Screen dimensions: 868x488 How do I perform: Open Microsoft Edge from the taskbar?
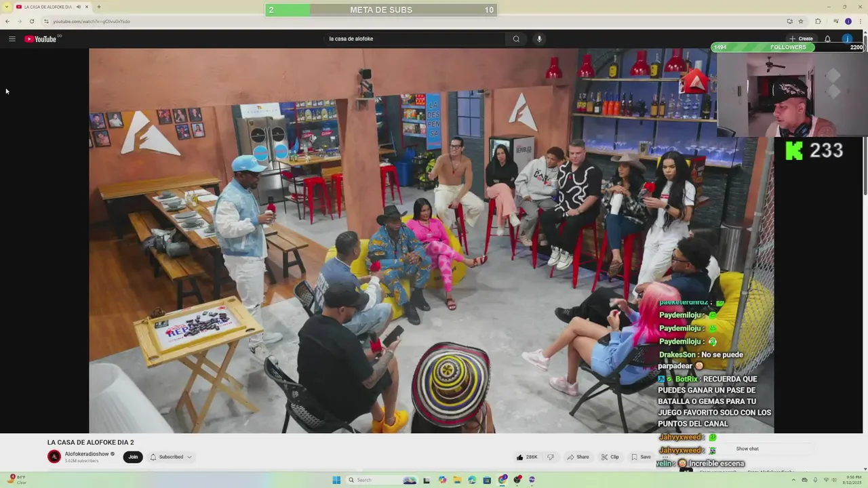click(x=472, y=480)
